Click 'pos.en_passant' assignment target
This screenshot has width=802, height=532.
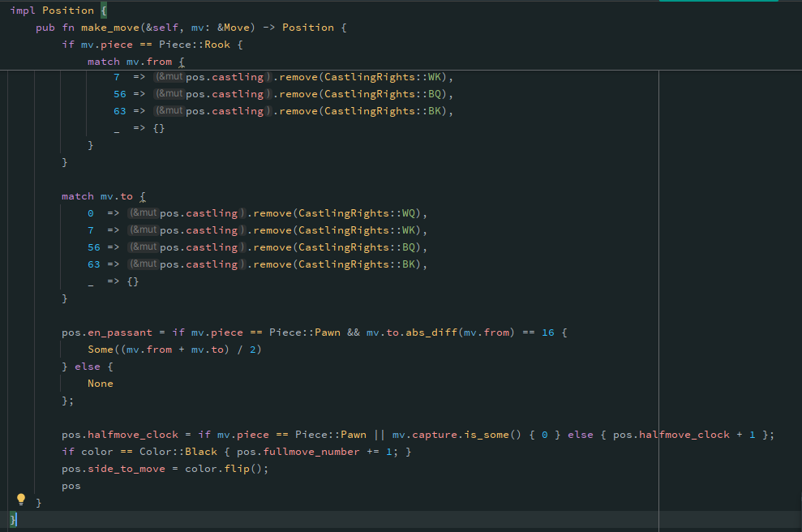tap(107, 332)
